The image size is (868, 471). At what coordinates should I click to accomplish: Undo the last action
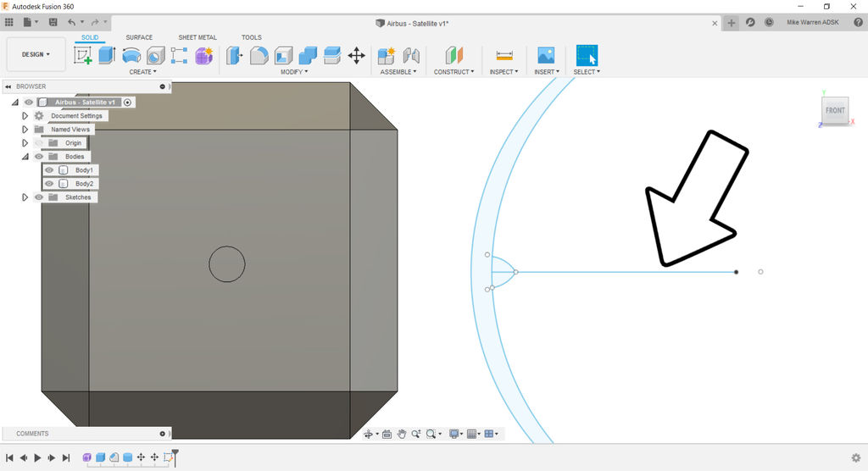pyautogui.click(x=71, y=22)
